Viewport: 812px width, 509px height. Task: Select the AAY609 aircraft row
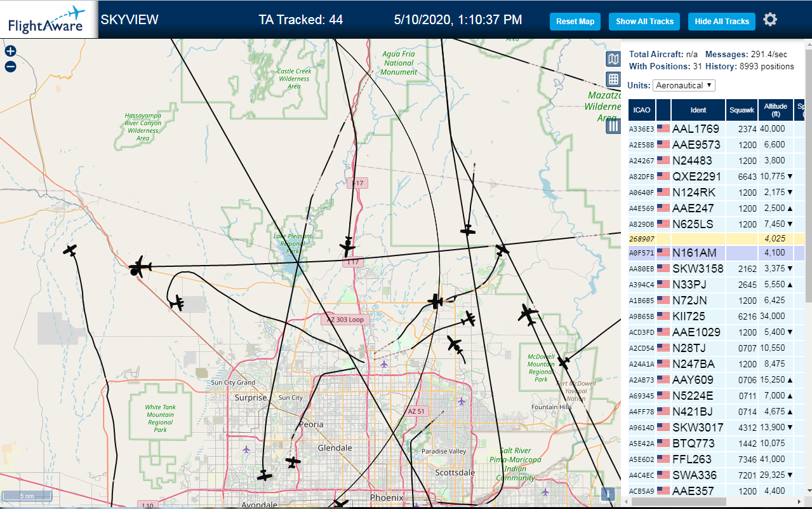[716, 379]
